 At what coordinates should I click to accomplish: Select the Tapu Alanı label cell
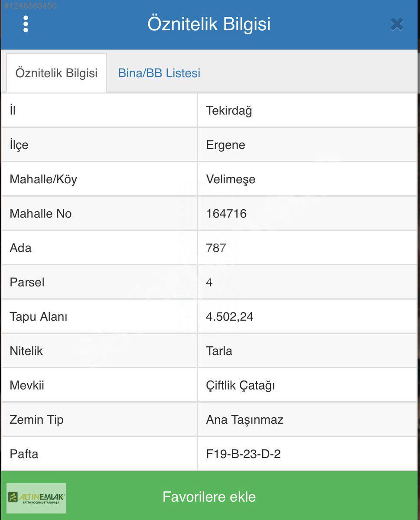[x=99, y=317]
